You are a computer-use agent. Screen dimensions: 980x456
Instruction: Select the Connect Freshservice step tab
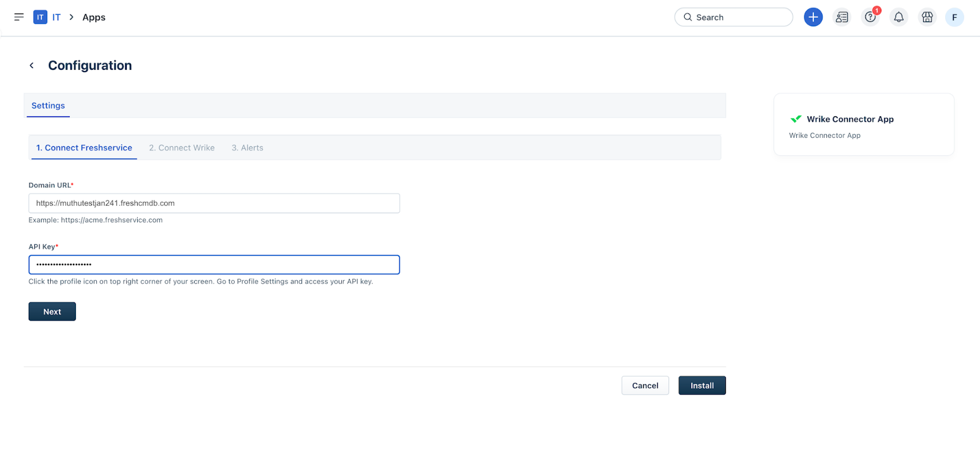(84, 148)
